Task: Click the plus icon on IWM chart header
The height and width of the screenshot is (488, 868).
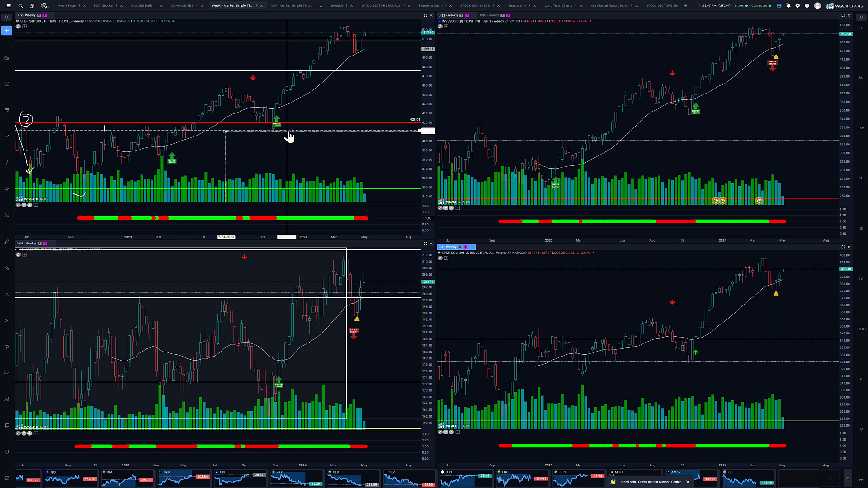Action: point(24,255)
